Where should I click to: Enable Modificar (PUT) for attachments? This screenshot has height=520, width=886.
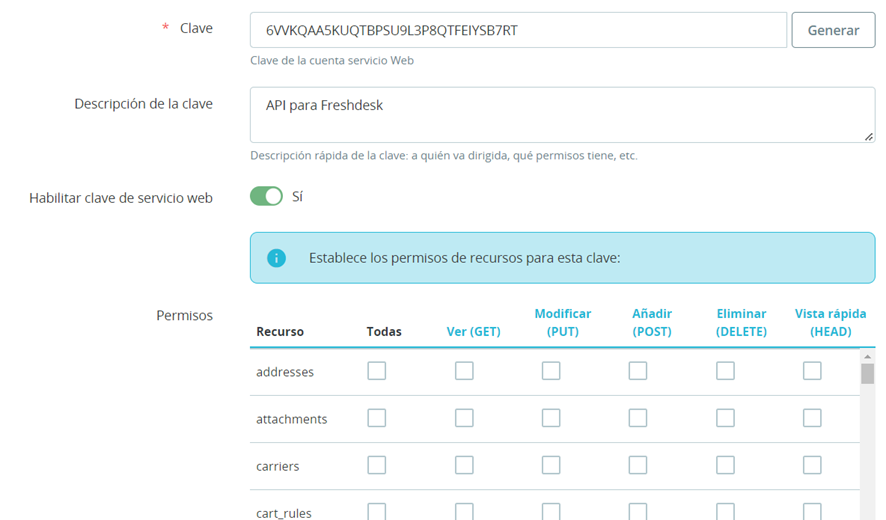(551, 418)
